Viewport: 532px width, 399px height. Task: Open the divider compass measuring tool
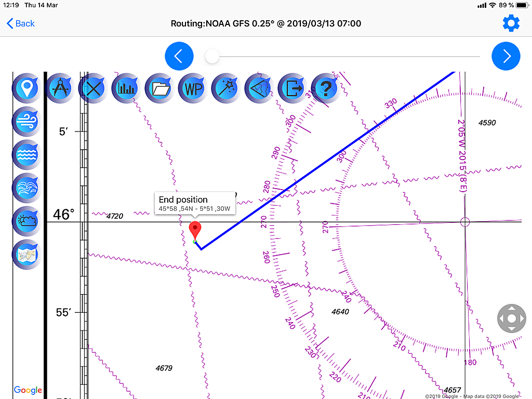(60, 88)
